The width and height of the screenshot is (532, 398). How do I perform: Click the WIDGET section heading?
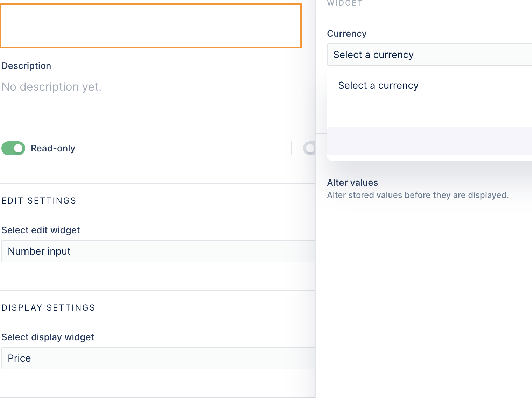coord(345,3)
